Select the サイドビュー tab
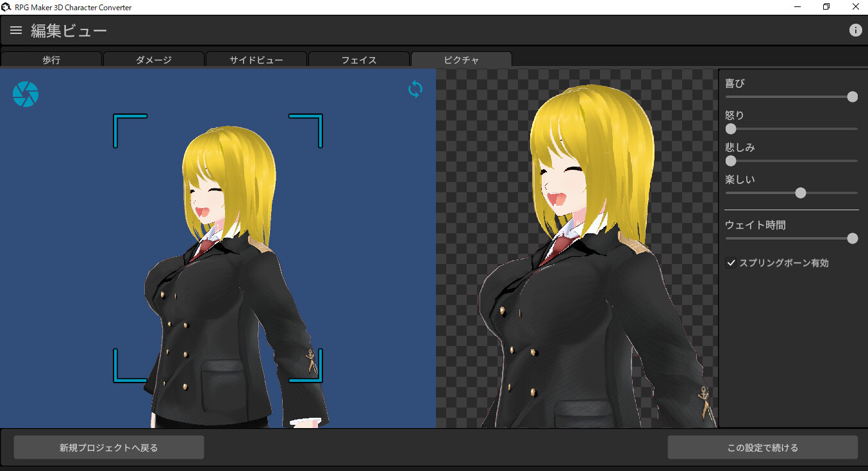The width and height of the screenshot is (868, 471). click(x=256, y=59)
